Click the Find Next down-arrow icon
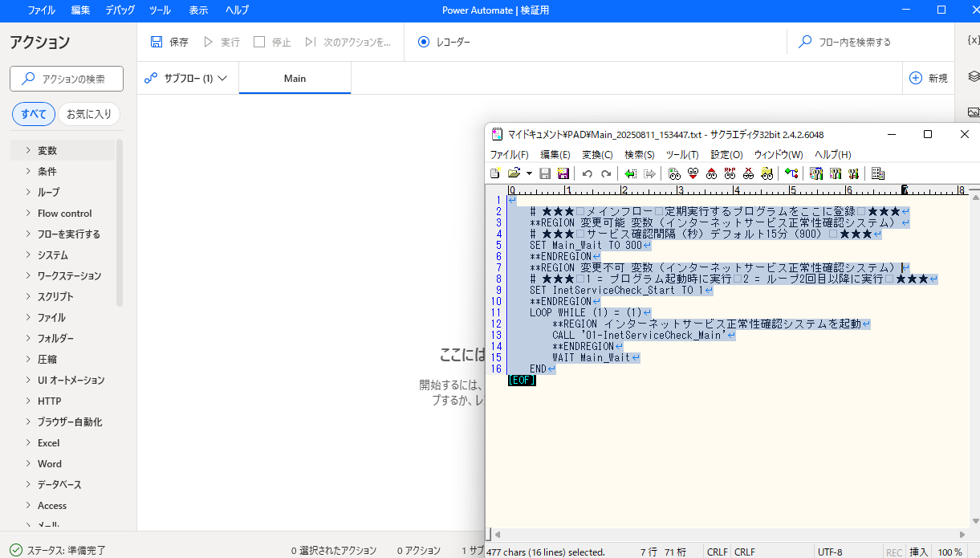This screenshot has height=558, width=980. click(693, 173)
